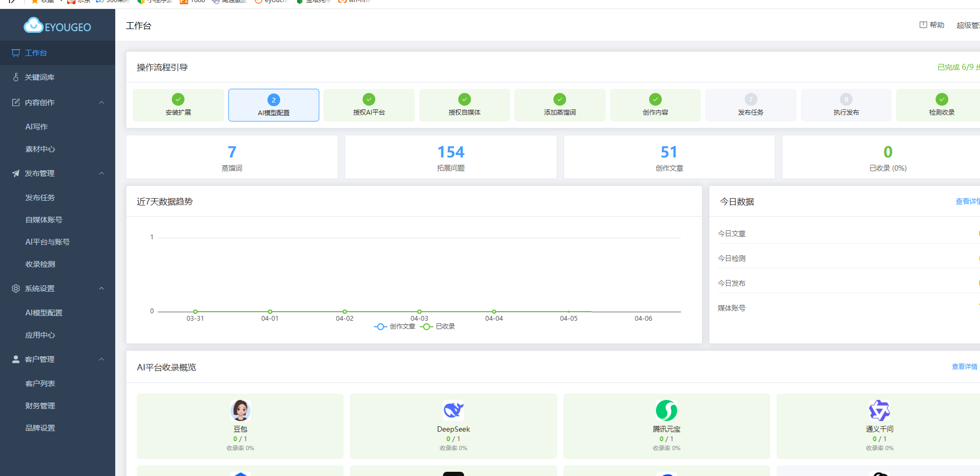Toggle 创作文章 series in chart legend
This screenshot has height=476, width=980.
pyautogui.click(x=395, y=326)
